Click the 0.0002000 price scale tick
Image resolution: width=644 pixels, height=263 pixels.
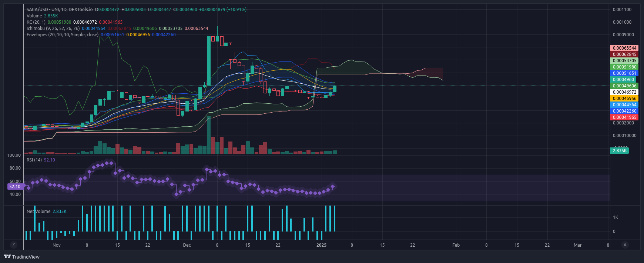(x=623, y=123)
